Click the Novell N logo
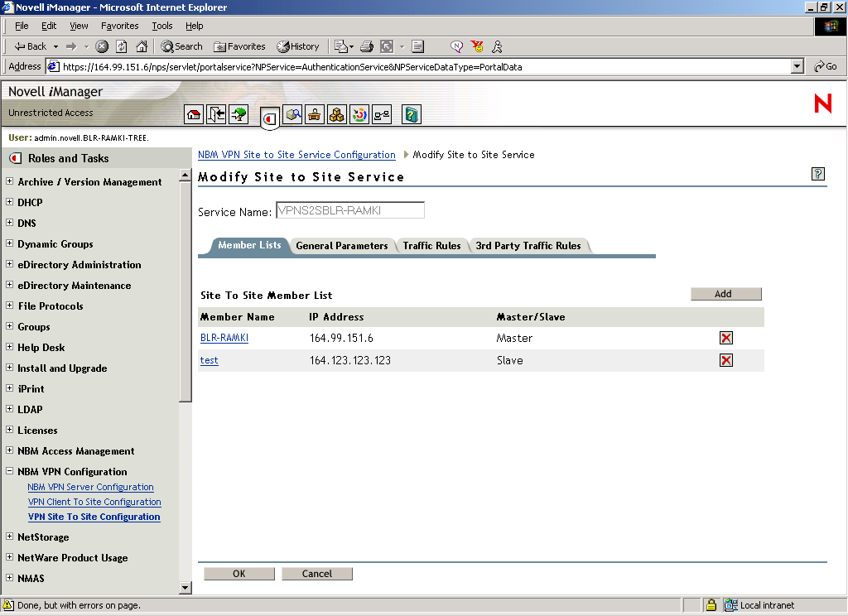This screenshot has height=616, width=848. click(822, 103)
